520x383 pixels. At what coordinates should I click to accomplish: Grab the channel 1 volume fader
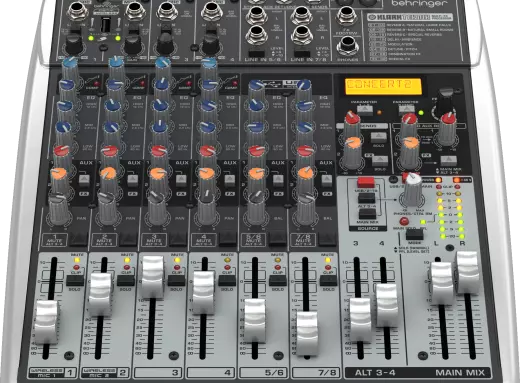coord(47,321)
